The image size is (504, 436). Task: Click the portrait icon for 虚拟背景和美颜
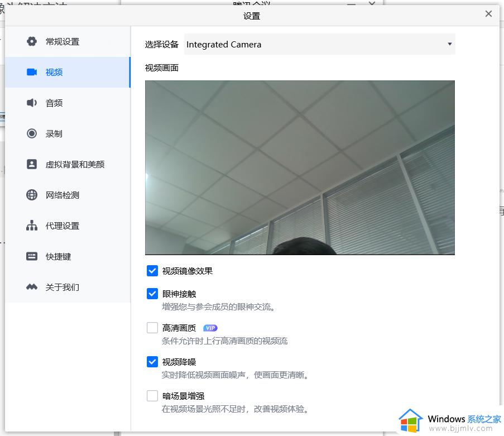pyautogui.click(x=31, y=164)
